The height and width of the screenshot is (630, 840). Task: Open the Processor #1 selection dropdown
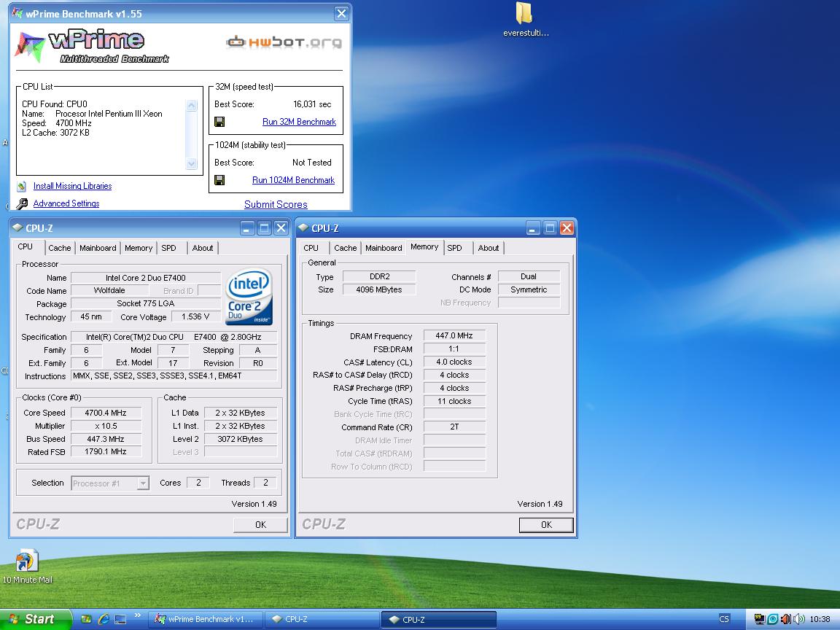(x=143, y=483)
